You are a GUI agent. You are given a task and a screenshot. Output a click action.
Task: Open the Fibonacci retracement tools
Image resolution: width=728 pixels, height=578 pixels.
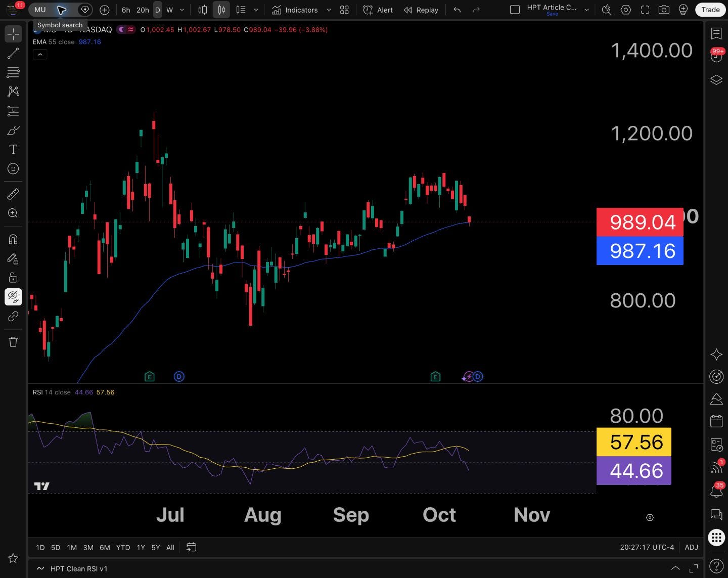[13, 72]
